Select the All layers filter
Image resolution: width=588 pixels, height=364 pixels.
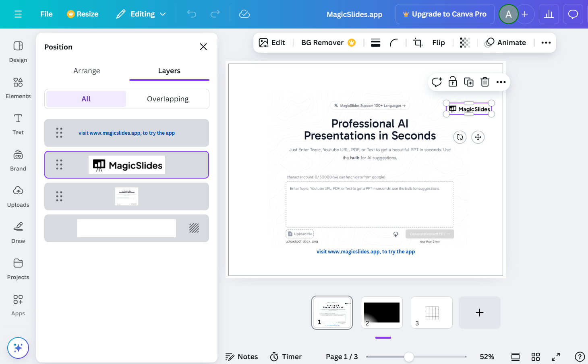pos(86,99)
